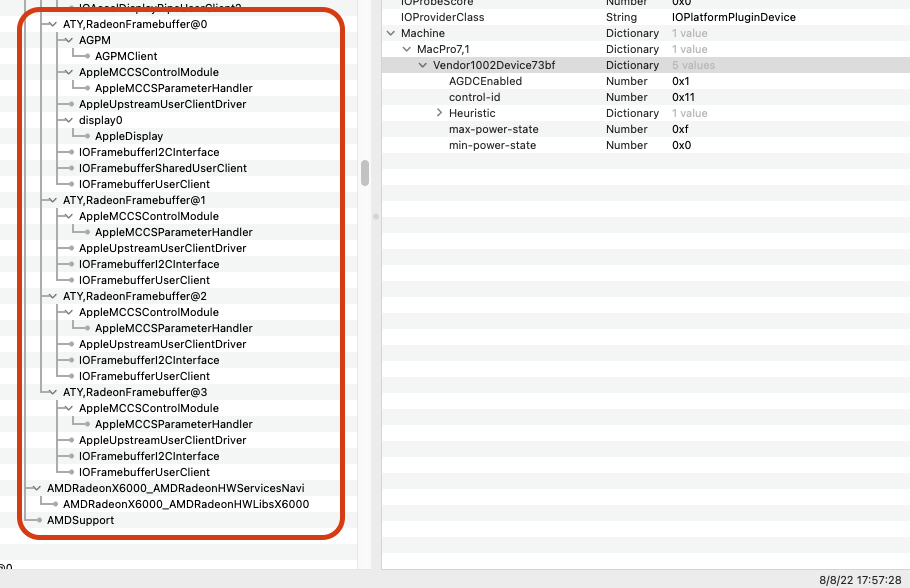Viewport: 910px width, 588px height.
Task: Expand the Heuristic dictionary
Action: 439,113
